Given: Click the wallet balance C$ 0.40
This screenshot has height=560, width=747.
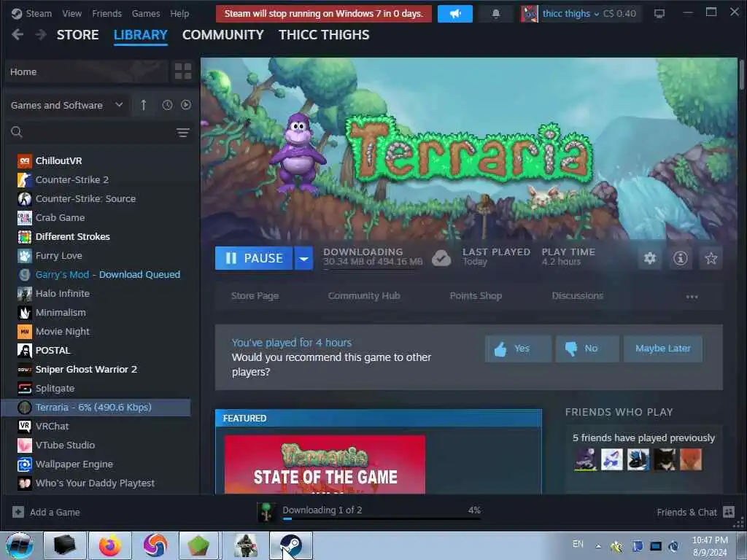Looking at the screenshot, I should 619,14.
